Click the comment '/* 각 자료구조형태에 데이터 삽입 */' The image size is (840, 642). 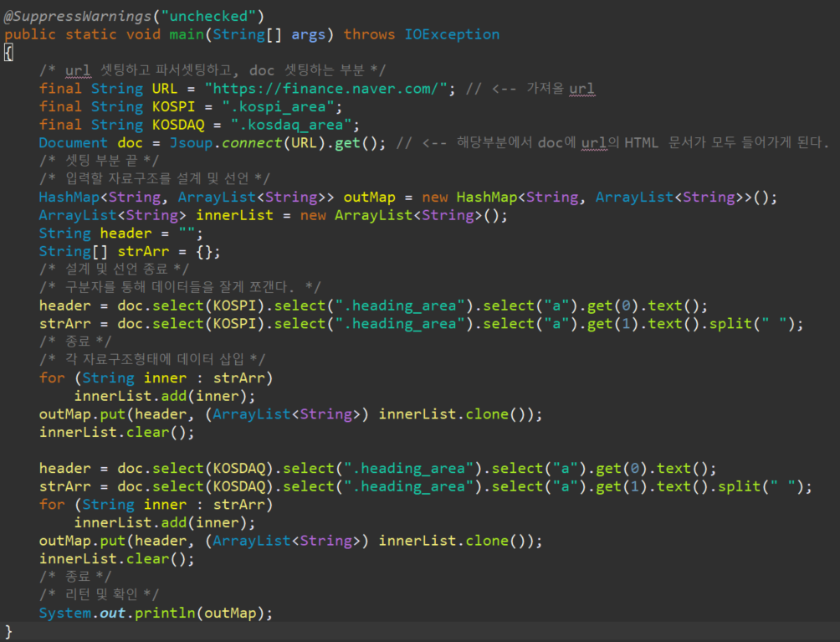point(152,359)
